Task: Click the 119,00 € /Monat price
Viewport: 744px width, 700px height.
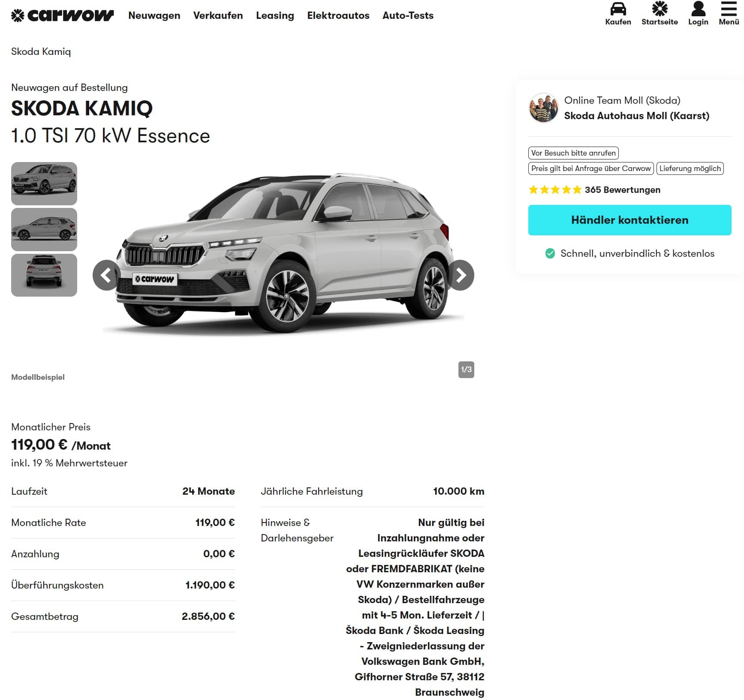Action: (61, 445)
